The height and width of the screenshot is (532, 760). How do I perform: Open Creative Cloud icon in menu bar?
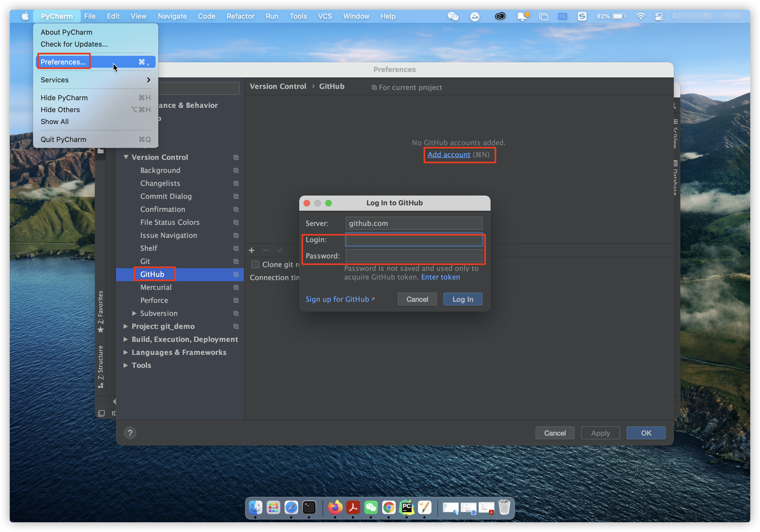point(500,16)
